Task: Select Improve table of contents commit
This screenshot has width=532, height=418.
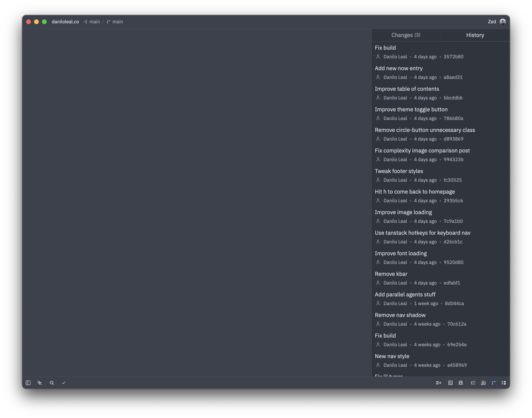Action: click(x=441, y=93)
